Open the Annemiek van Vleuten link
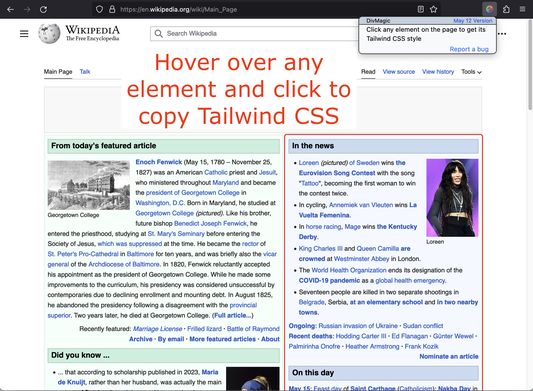The height and width of the screenshot is (391, 533). (x=361, y=205)
